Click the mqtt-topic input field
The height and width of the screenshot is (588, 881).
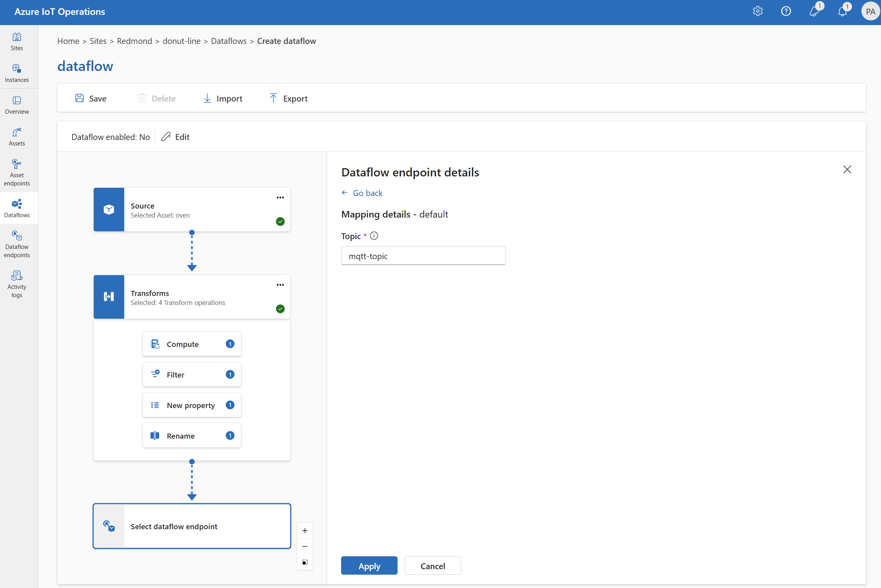pos(423,255)
